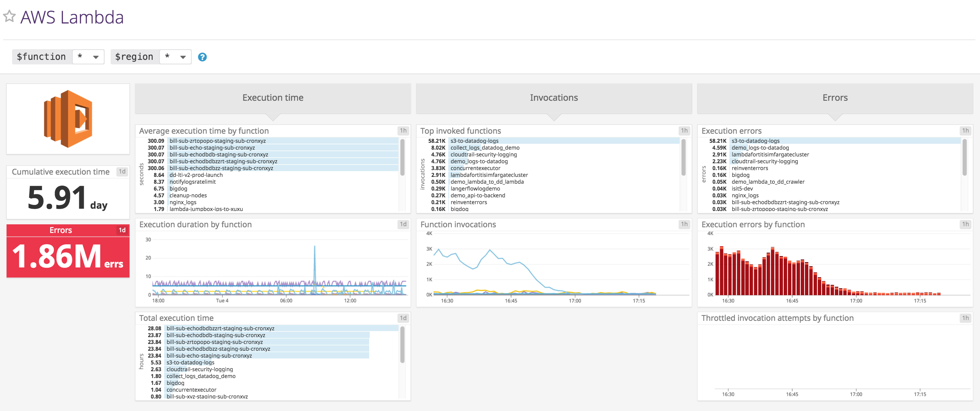The height and width of the screenshot is (411, 980).
Task: Click the 1h badge on Top invoked functions
Action: (x=684, y=131)
